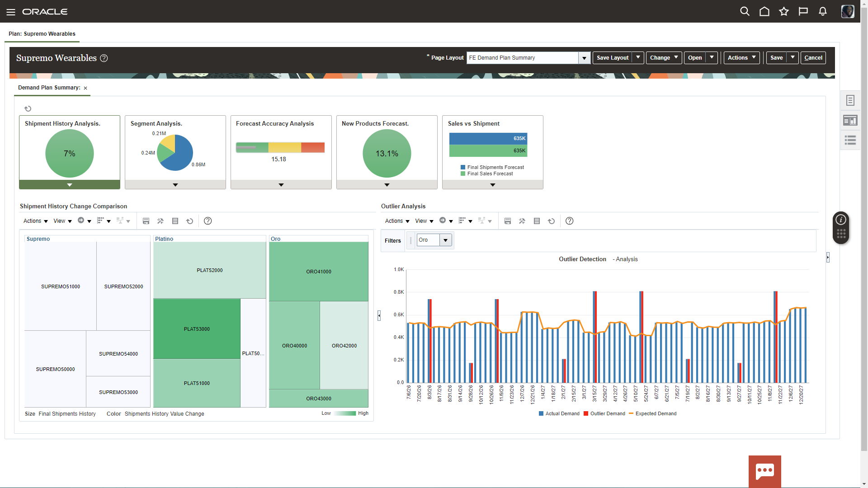Viewport: 868px width, 488px height.
Task: Expand the Shipment History Analysis tile
Action: [x=69, y=185]
